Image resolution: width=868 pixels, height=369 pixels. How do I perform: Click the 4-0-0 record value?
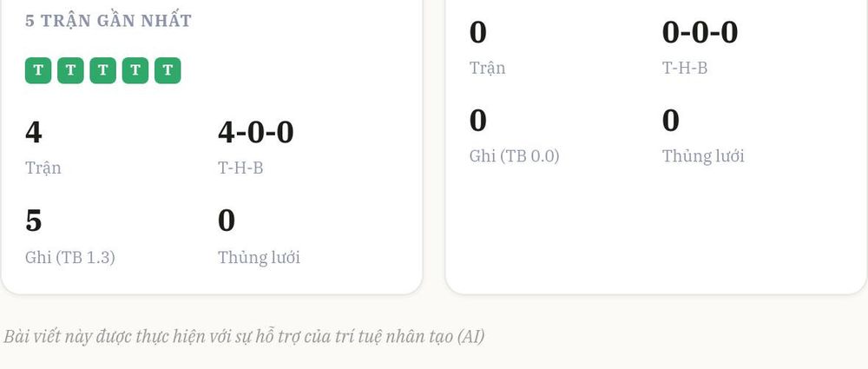[x=256, y=133]
